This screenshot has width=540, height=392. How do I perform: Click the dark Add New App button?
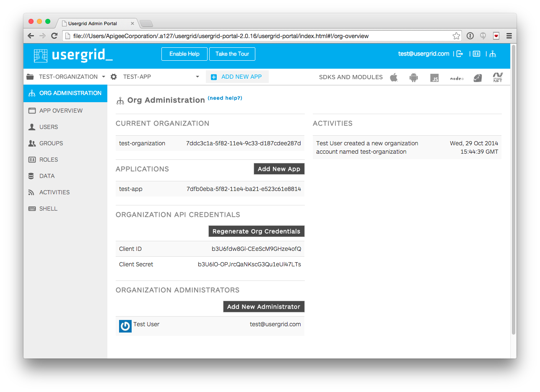pyautogui.click(x=279, y=169)
